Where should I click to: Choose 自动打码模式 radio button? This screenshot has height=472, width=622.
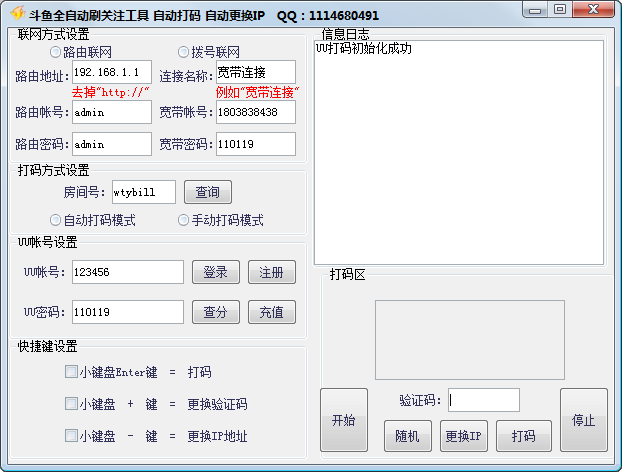[55, 220]
